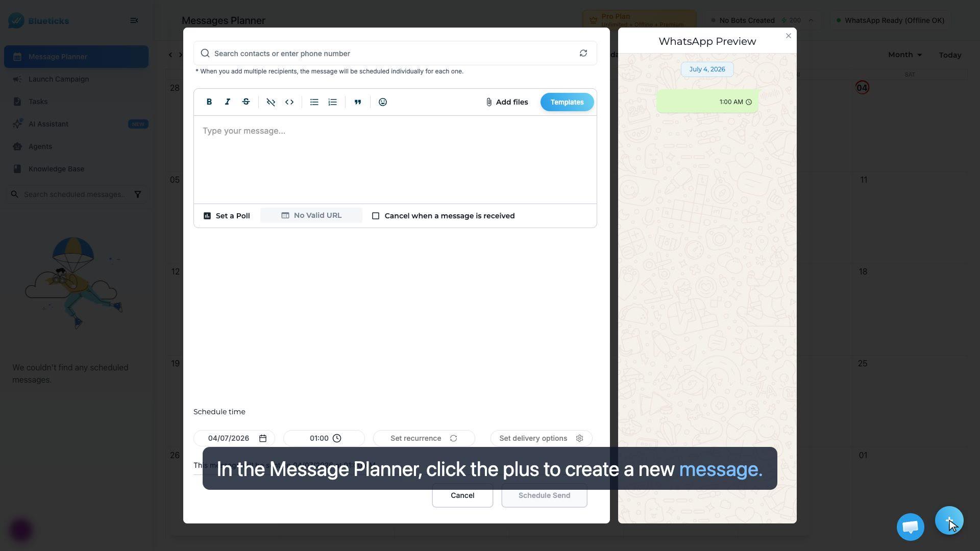Image resolution: width=980 pixels, height=551 pixels.
Task: Click the Schedule Send button
Action: [544, 495]
